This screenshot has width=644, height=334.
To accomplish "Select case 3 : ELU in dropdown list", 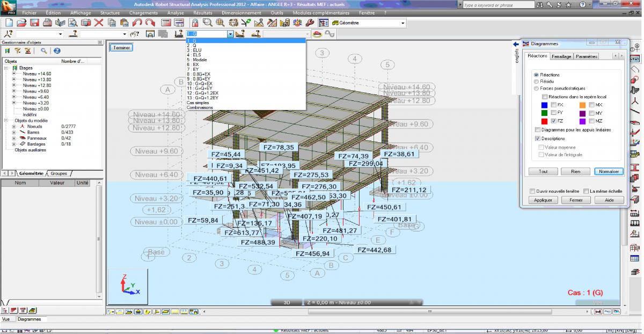I will point(246,50).
